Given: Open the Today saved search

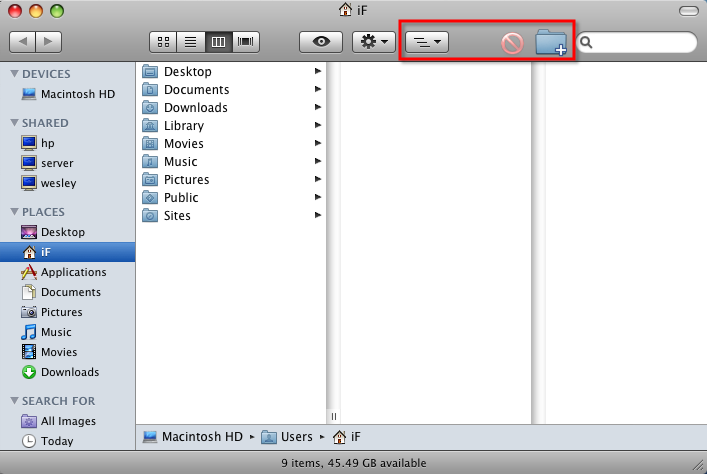Looking at the screenshot, I should tap(68, 441).
